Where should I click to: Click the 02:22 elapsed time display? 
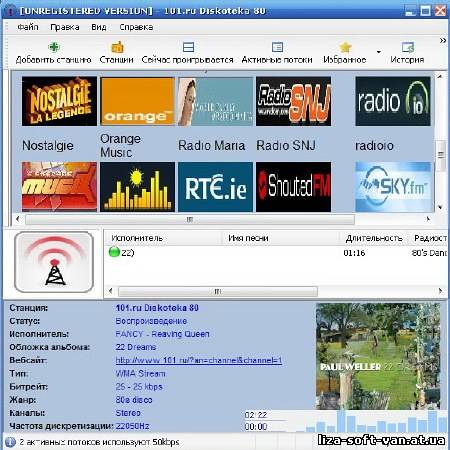tap(256, 415)
